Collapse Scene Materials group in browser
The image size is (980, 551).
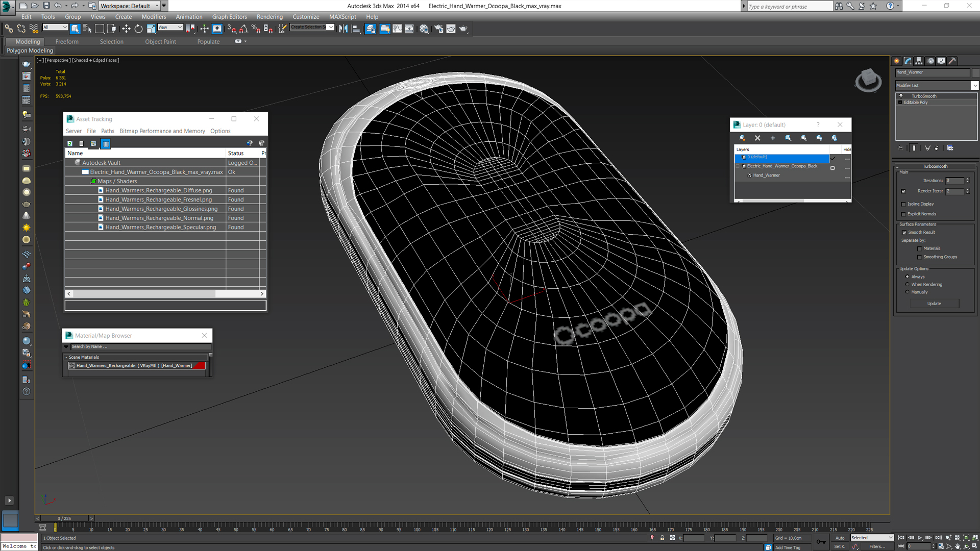coord(66,357)
